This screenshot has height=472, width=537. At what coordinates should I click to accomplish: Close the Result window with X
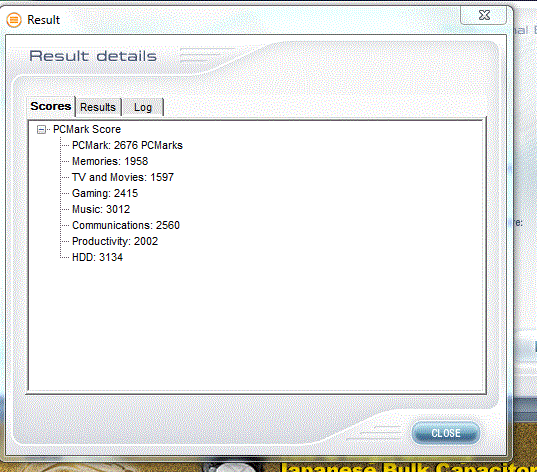pyautogui.click(x=484, y=15)
